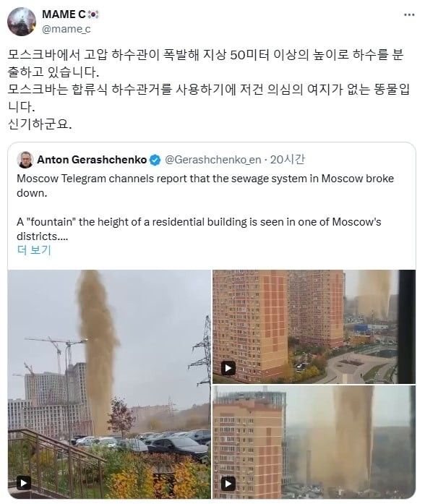Expand quoted tweet with 더 보기
The image size is (425, 504).
(34, 250)
